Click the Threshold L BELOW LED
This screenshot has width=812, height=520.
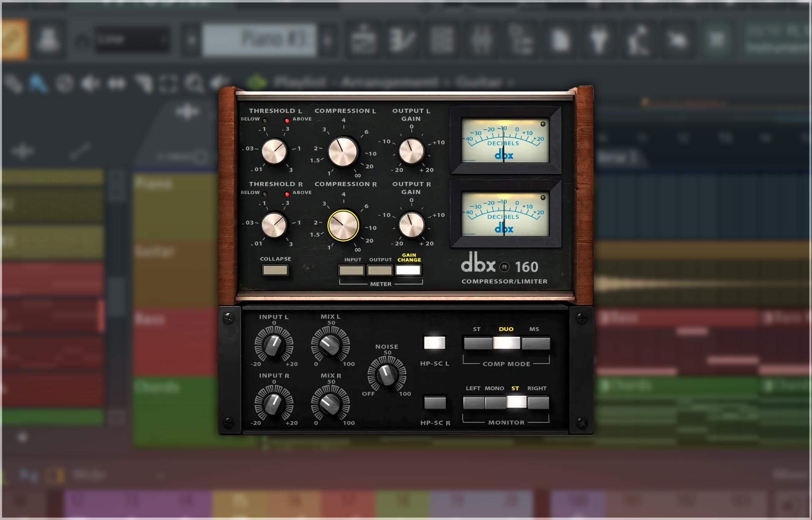click(265, 120)
